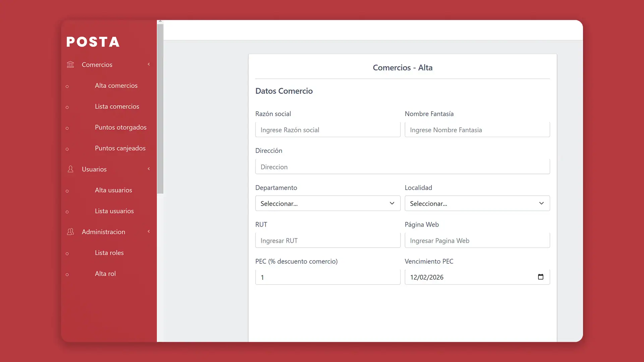Click the Dirección field label
The image size is (644, 362).
269,150
